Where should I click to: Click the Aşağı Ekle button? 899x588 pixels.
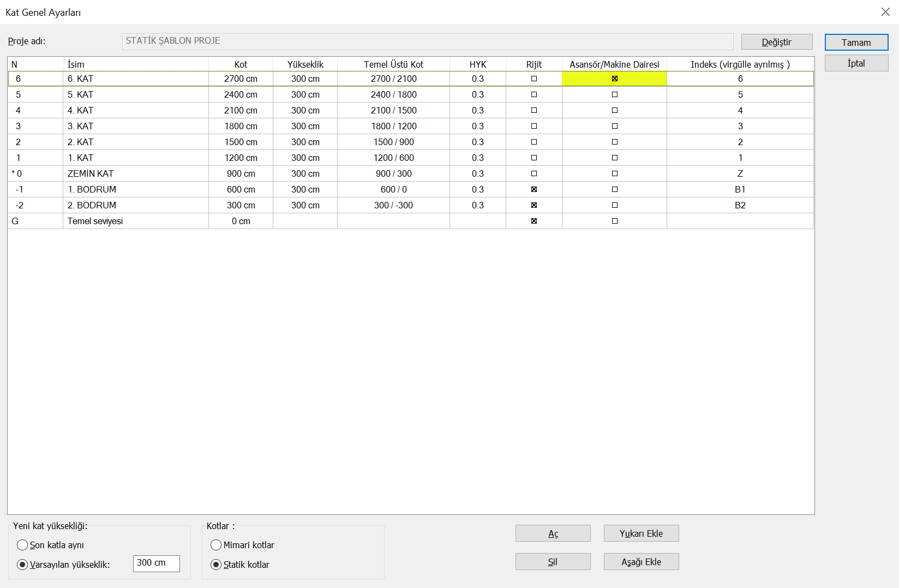641,562
